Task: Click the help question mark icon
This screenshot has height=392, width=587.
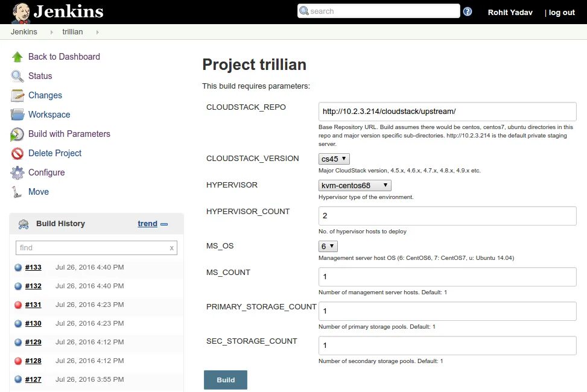Action: [x=467, y=11]
